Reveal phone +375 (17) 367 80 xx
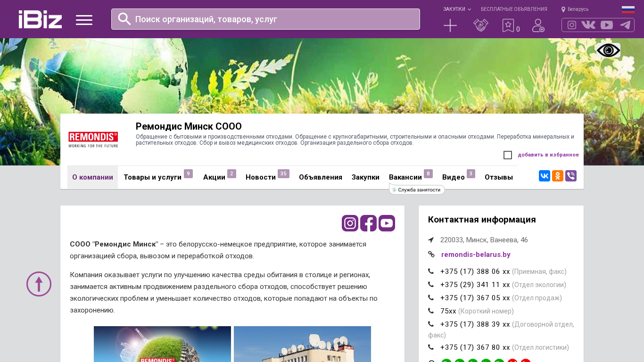 (x=475, y=347)
